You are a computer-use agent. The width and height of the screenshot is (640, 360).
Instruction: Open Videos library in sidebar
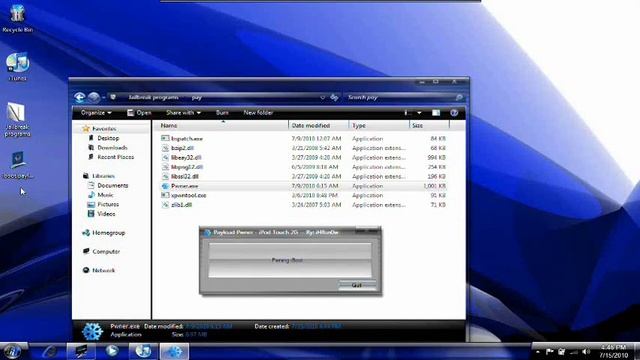point(106,213)
